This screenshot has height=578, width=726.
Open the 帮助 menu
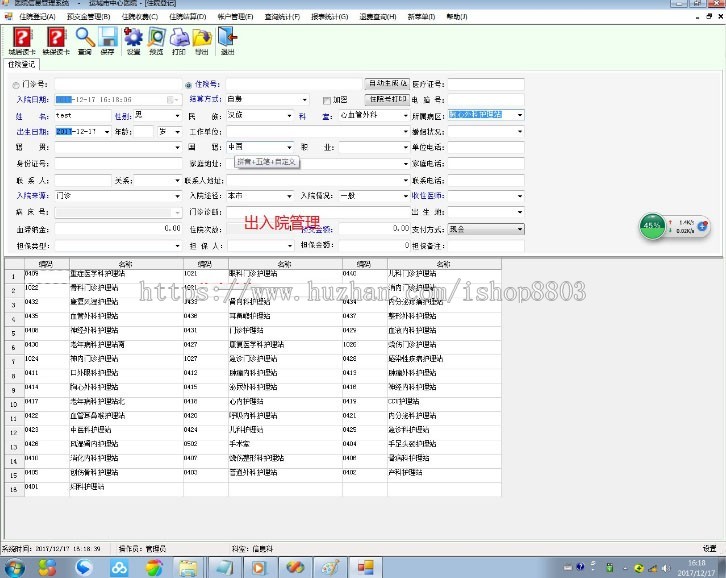click(455, 17)
